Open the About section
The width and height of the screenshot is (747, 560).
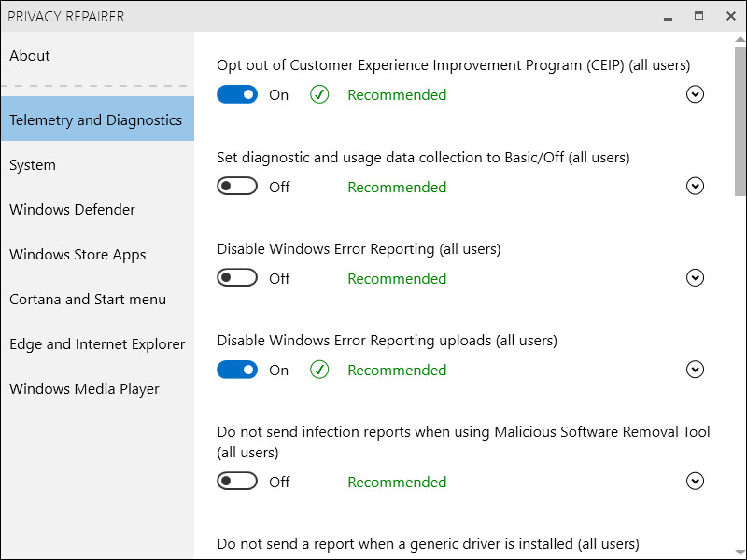30,56
